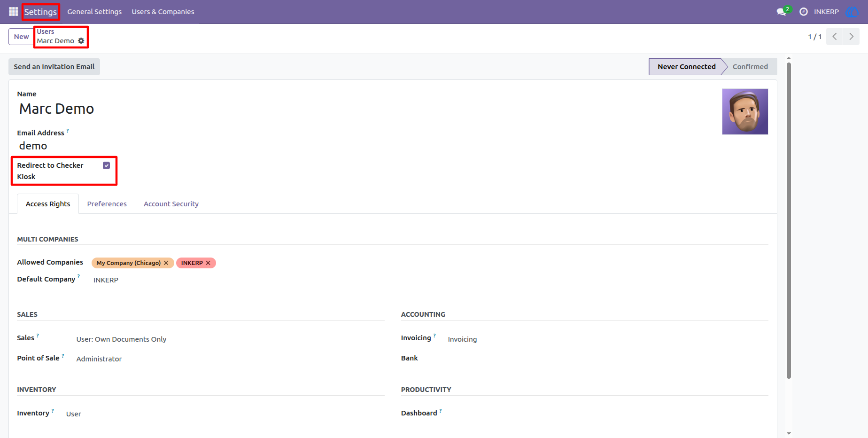Image resolution: width=868 pixels, height=438 pixels.
Task: Remove My Company (Chicago) tag
Action: (x=166, y=263)
